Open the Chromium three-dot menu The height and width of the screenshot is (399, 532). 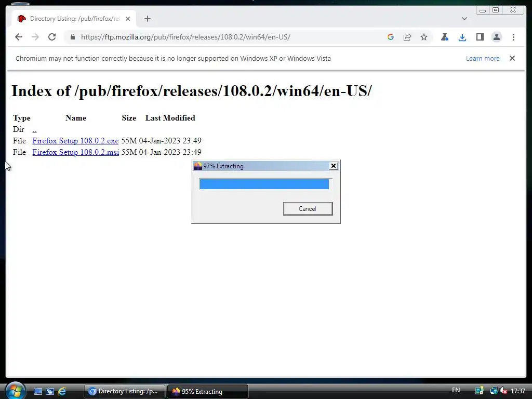coord(513,37)
